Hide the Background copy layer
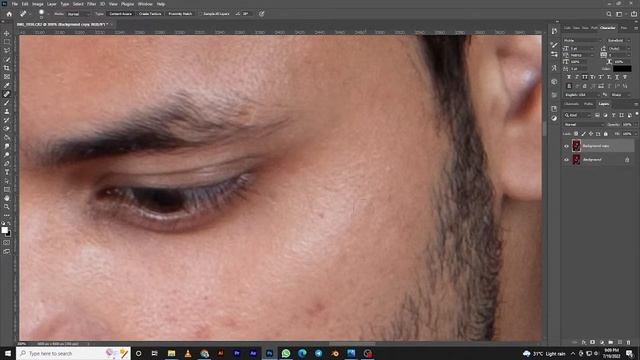 tap(566, 146)
